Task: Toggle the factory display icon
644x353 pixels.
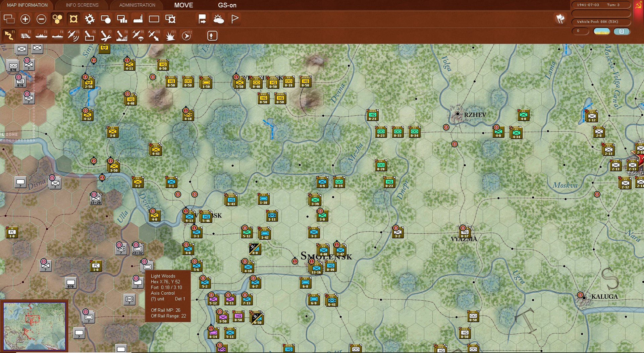Action: tap(138, 19)
